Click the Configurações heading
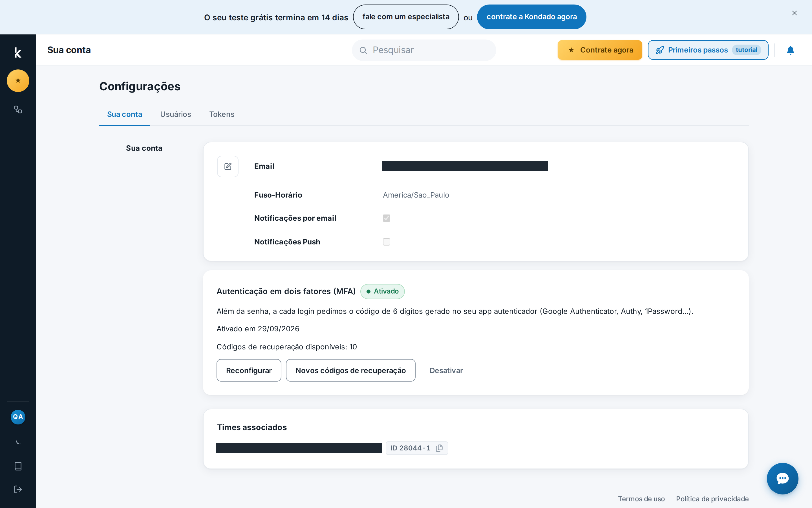Image resolution: width=812 pixels, height=508 pixels. point(140,86)
